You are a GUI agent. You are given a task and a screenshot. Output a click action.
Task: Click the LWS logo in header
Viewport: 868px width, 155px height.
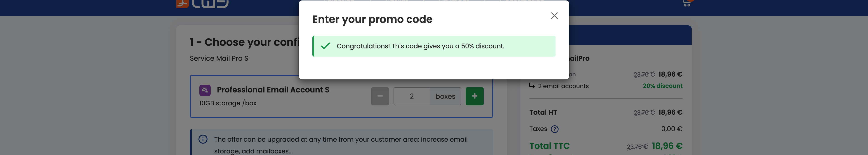pos(202,3)
